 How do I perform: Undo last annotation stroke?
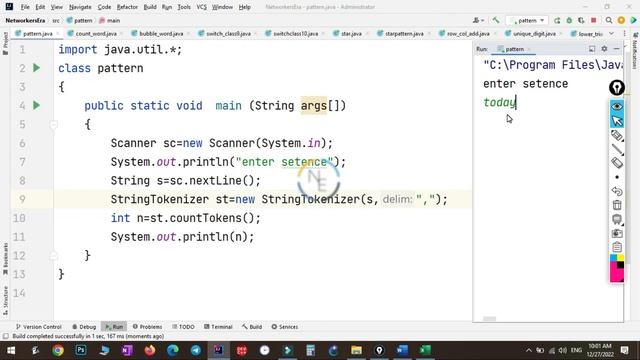tap(617, 191)
